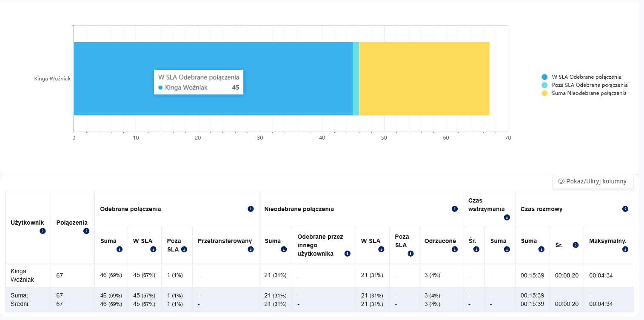Click the Kinga Woźniak chart axis label
The image size is (644, 320).
click(x=52, y=79)
